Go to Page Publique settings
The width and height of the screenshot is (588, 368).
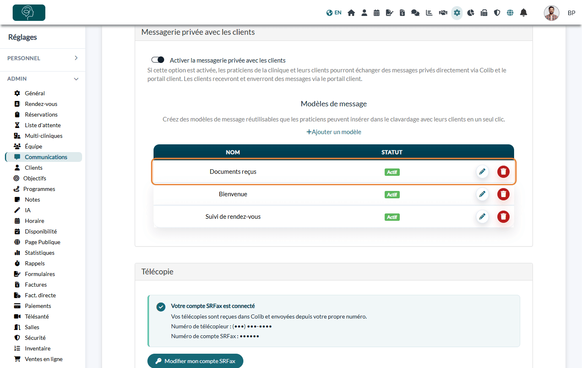[x=42, y=242]
